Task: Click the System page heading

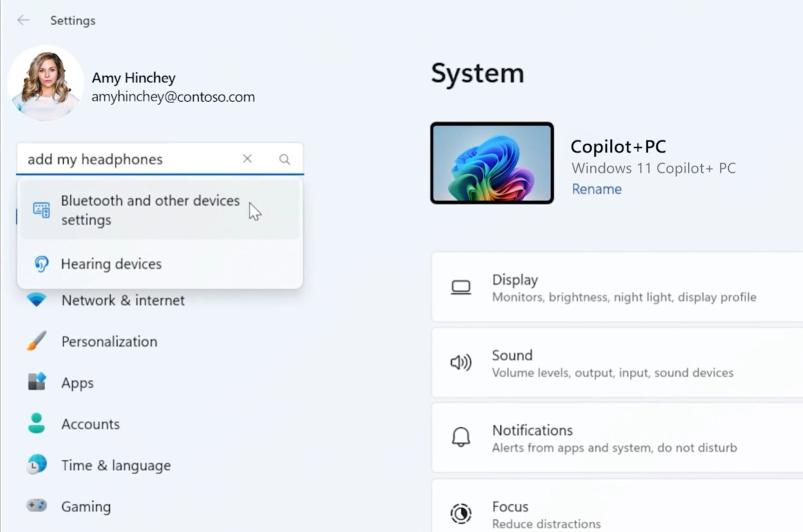Action: (x=478, y=74)
